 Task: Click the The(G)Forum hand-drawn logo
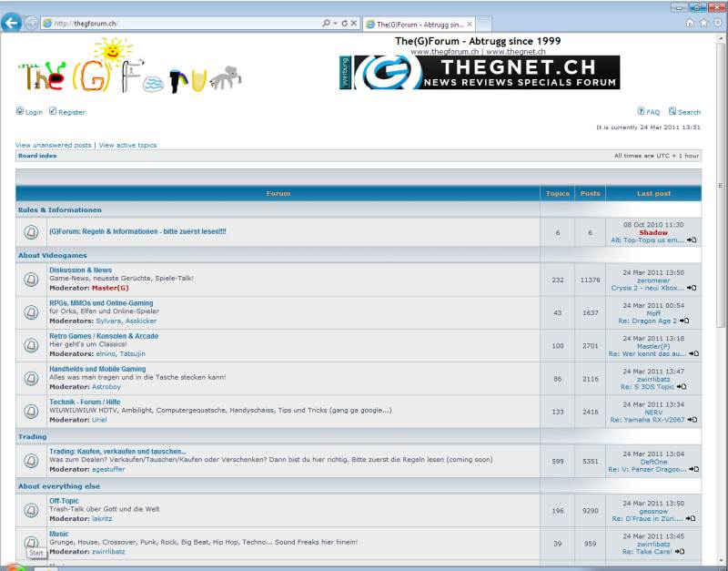130,66
